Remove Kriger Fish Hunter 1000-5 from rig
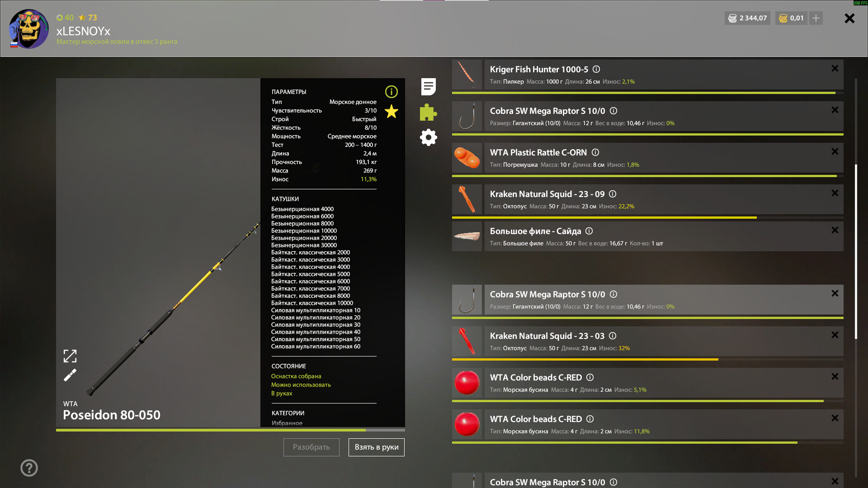The image size is (868, 488). click(835, 68)
